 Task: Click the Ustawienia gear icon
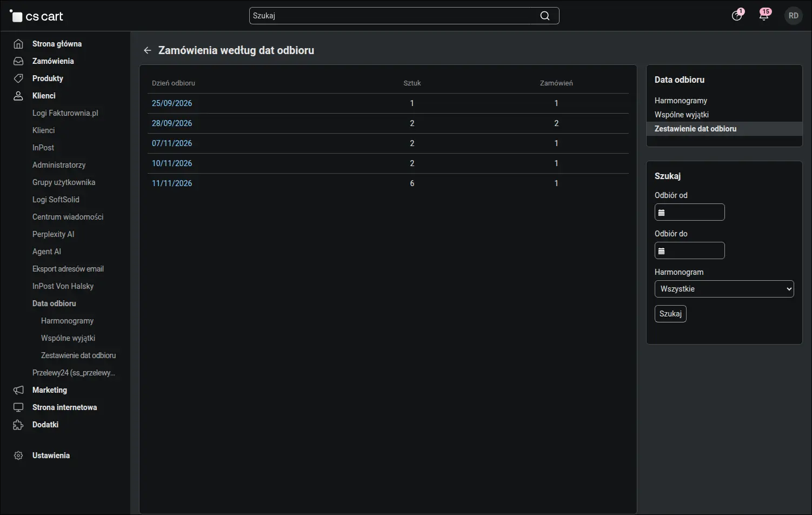click(18, 455)
